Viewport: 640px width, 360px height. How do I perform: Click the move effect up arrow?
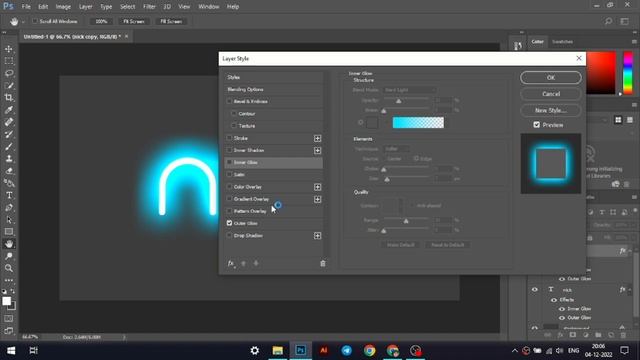click(244, 264)
